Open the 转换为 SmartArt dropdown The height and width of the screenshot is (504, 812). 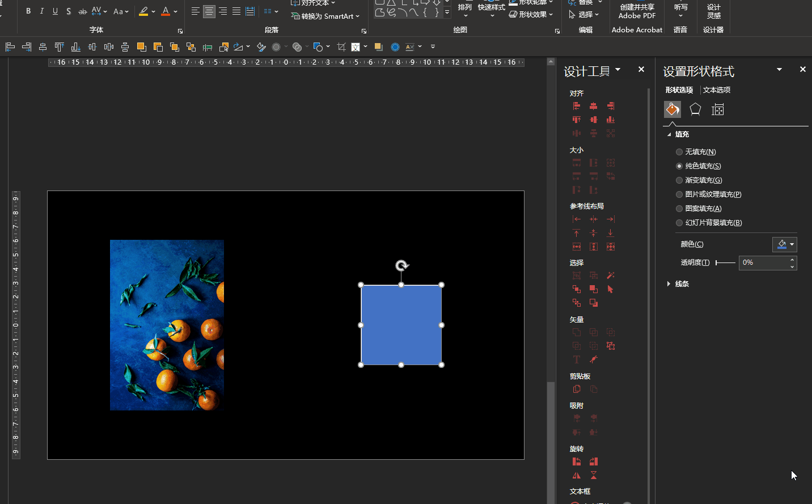tap(325, 16)
